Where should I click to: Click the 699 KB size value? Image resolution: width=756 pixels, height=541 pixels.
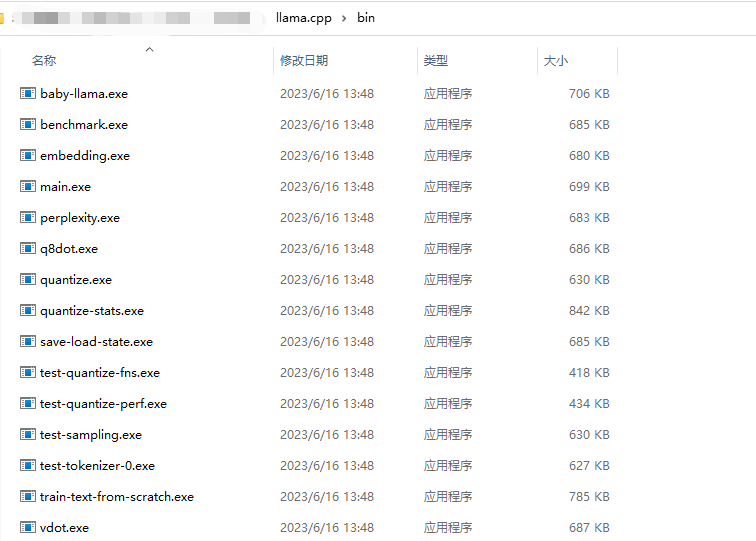click(x=589, y=187)
